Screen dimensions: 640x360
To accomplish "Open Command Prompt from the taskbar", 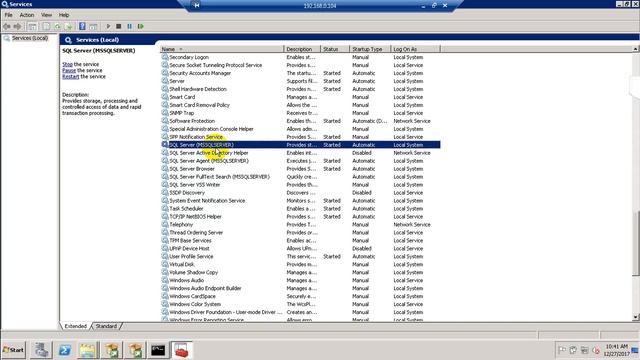I will (x=158, y=350).
